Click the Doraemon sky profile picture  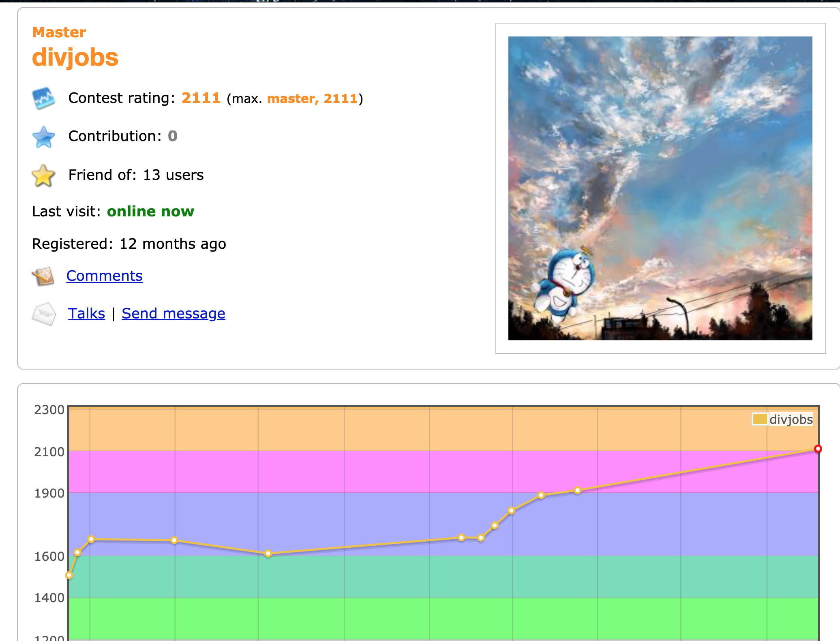pyautogui.click(x=660, y=188)
